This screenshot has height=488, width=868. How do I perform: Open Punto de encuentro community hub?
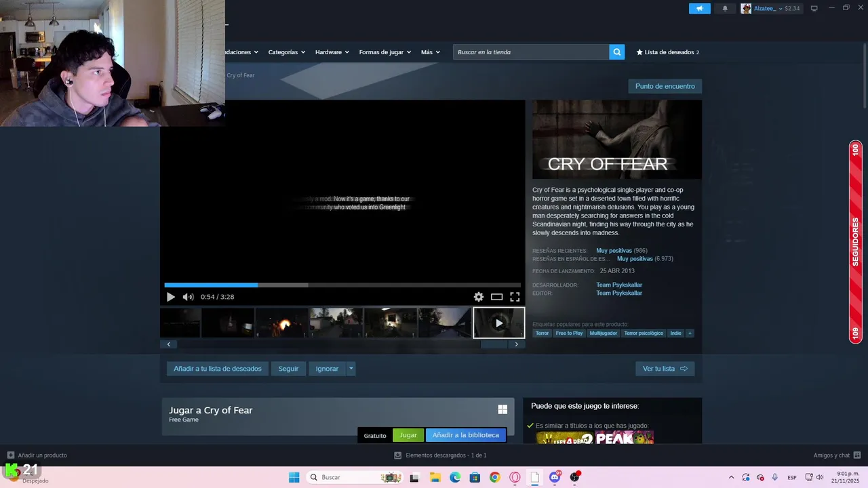pos(665,86)
